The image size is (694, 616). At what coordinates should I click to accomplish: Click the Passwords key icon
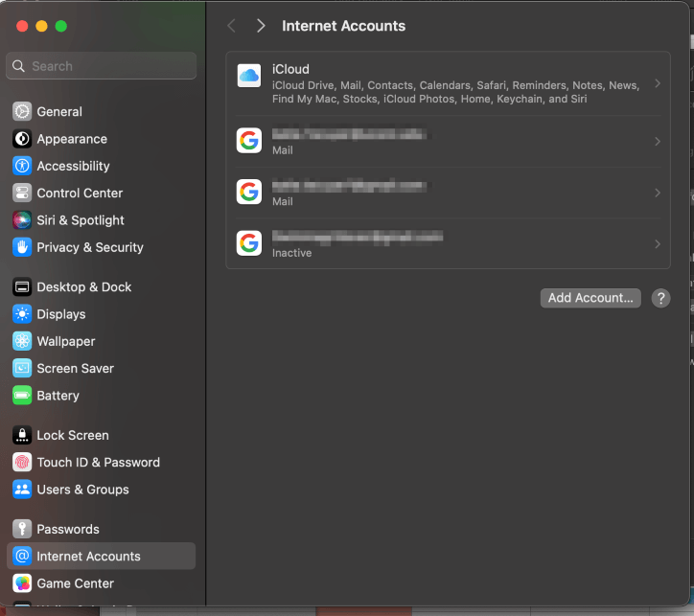click(22, 529)
